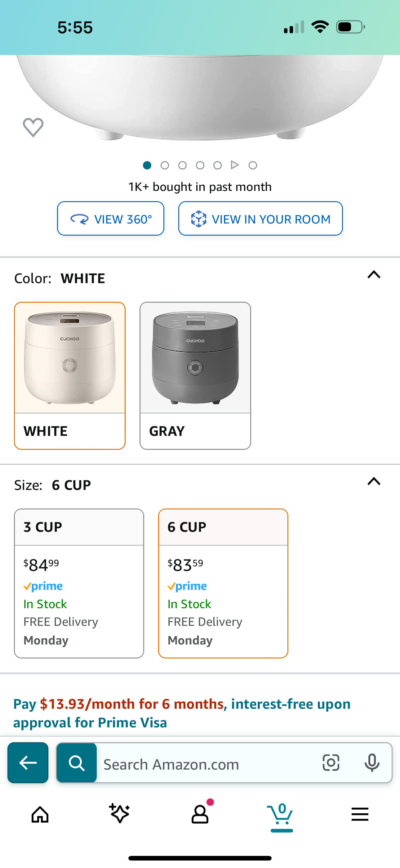Select the 3 CUP size option
The width and height of the screenshot is (400, 868).
click(x=79, y=583)
